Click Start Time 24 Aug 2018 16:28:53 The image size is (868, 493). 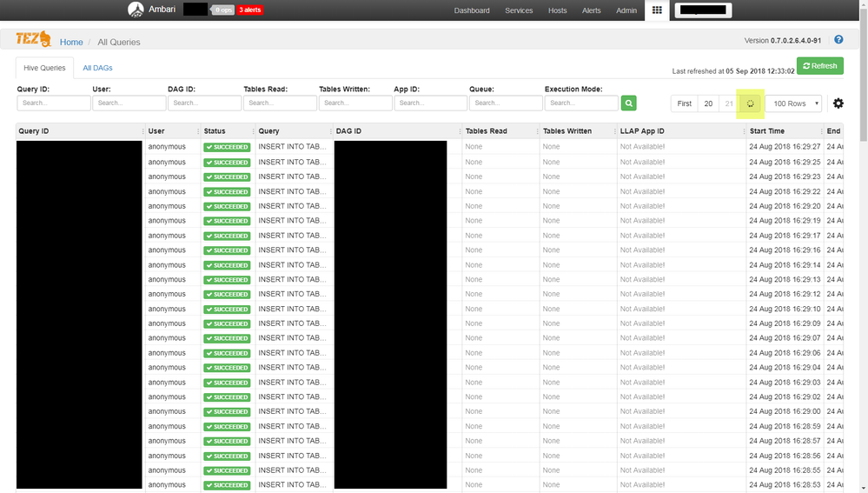[785, 484]
